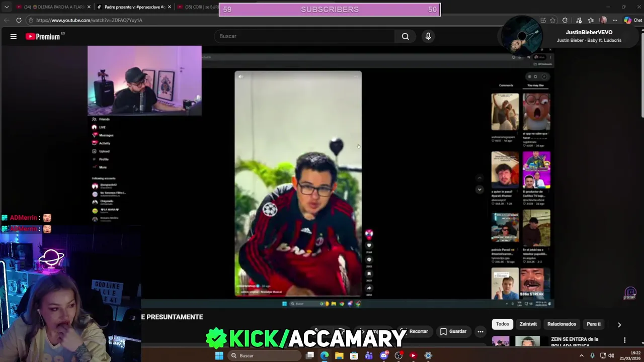Click the Windows taskbar Buscar search box

point(264,355)
